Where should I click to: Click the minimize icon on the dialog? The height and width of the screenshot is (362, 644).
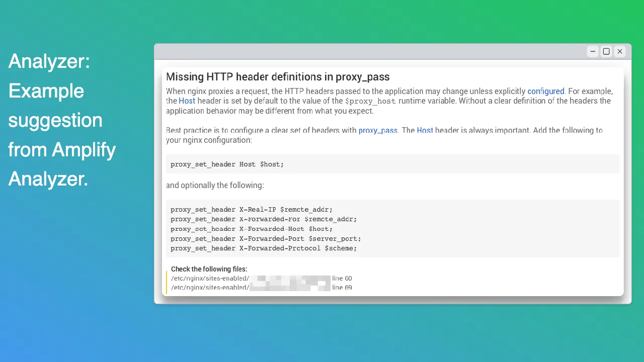click(x=592, y=51)
